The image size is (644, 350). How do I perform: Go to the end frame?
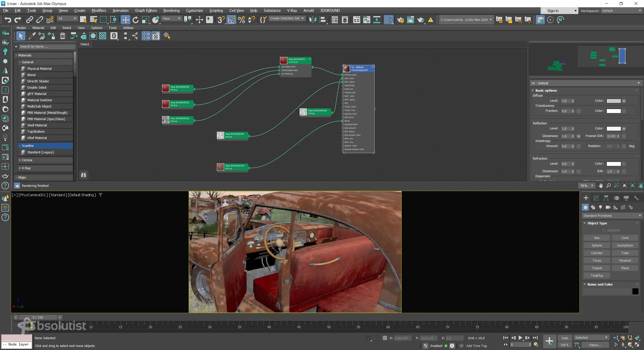[x=535, y=338]
